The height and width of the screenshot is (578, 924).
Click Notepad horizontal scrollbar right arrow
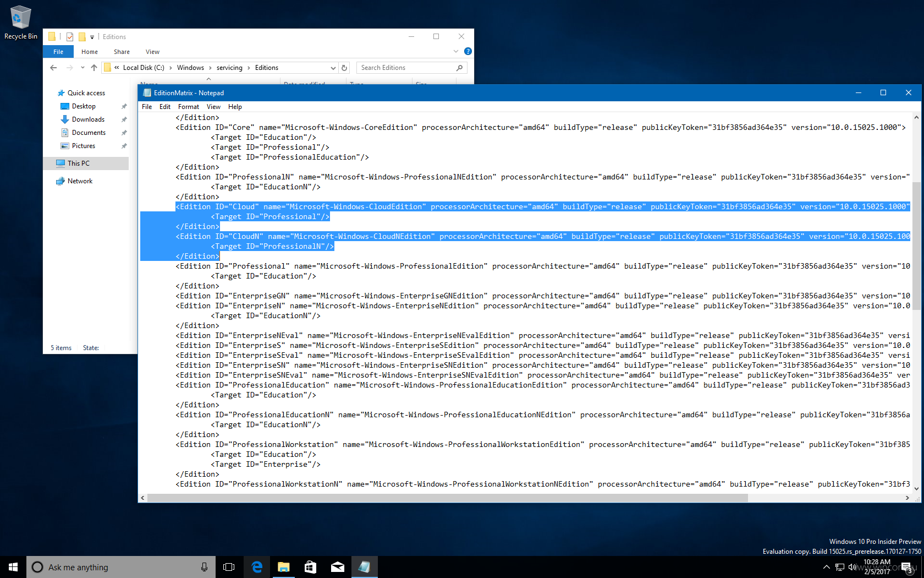point(907,498)
